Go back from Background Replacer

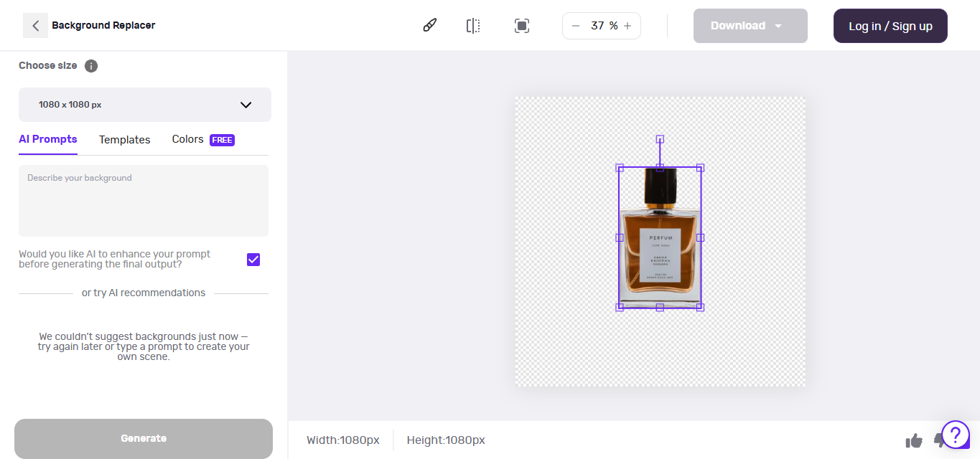(34, 25)
